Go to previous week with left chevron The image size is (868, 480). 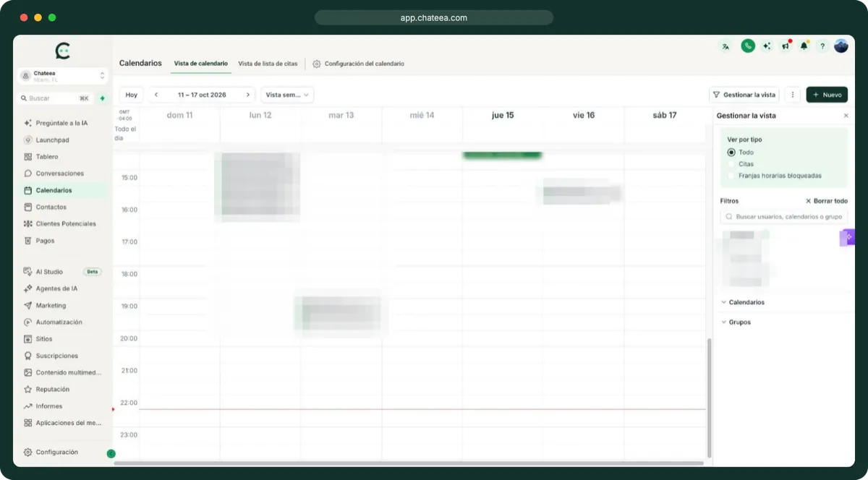pyautogui.click(x=156, y=95)
